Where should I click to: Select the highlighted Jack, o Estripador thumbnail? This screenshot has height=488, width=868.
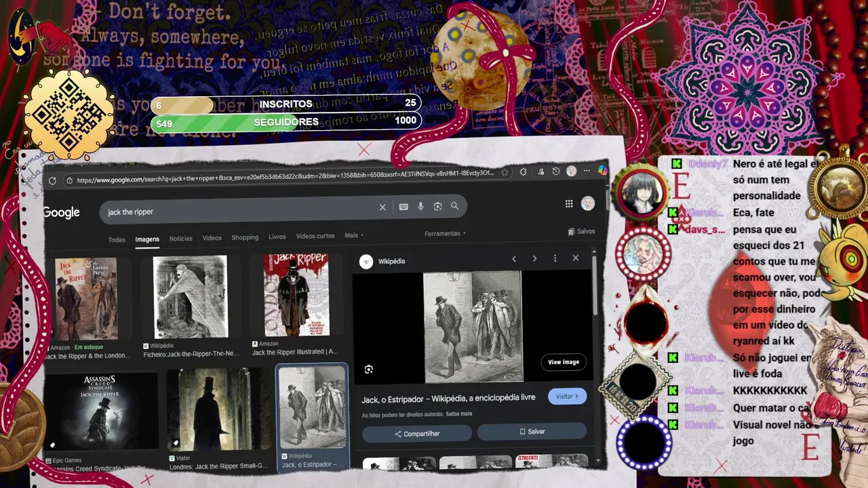point(313,407)
